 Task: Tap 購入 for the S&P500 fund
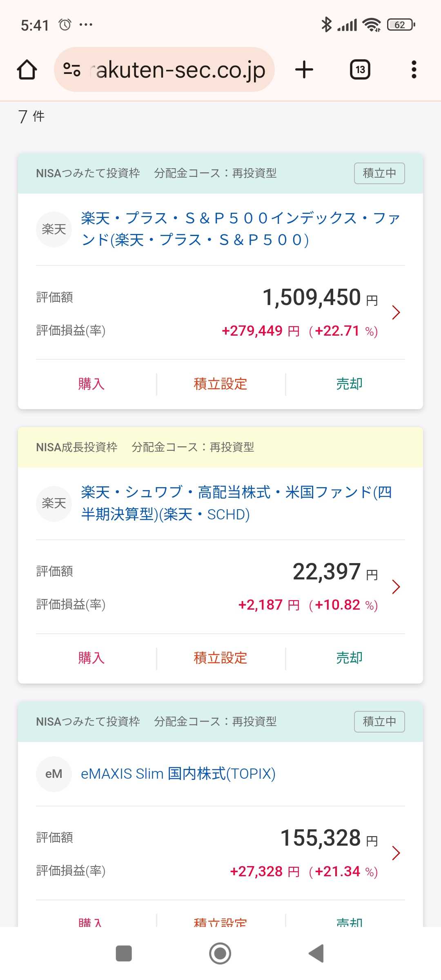[91, 384]
